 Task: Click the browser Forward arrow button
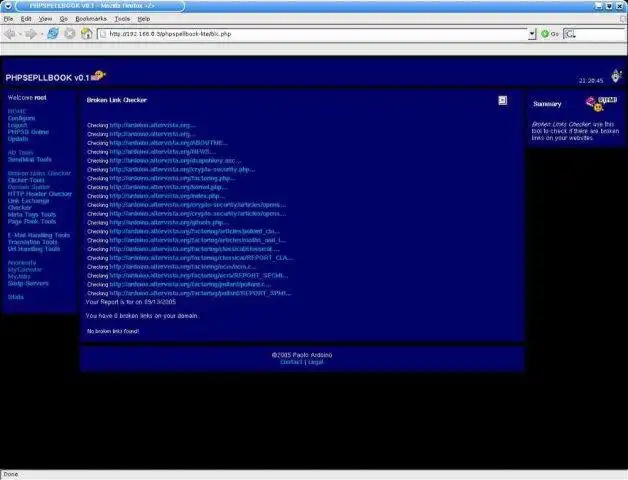pos(31,34)
